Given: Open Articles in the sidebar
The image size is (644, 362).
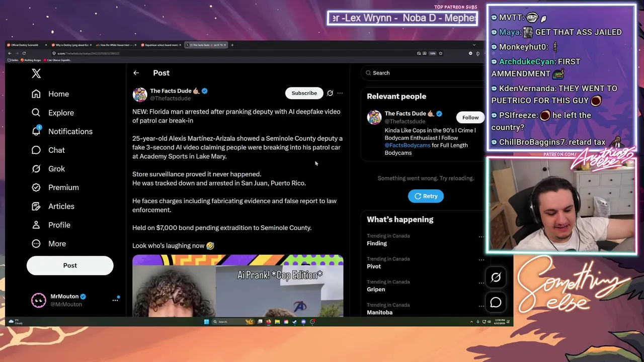Looking at the screenshot, I should 53,206.
